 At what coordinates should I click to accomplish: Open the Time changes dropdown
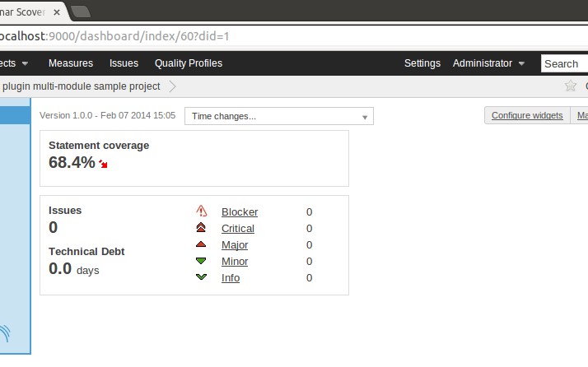click(278, 116)
